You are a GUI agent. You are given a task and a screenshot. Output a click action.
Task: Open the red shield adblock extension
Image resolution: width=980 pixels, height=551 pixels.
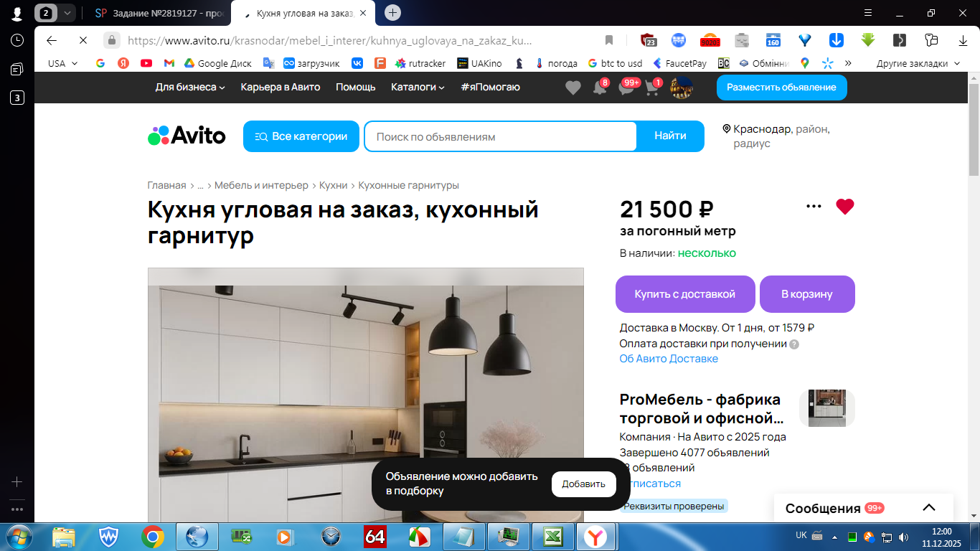(x=648, y=40)
